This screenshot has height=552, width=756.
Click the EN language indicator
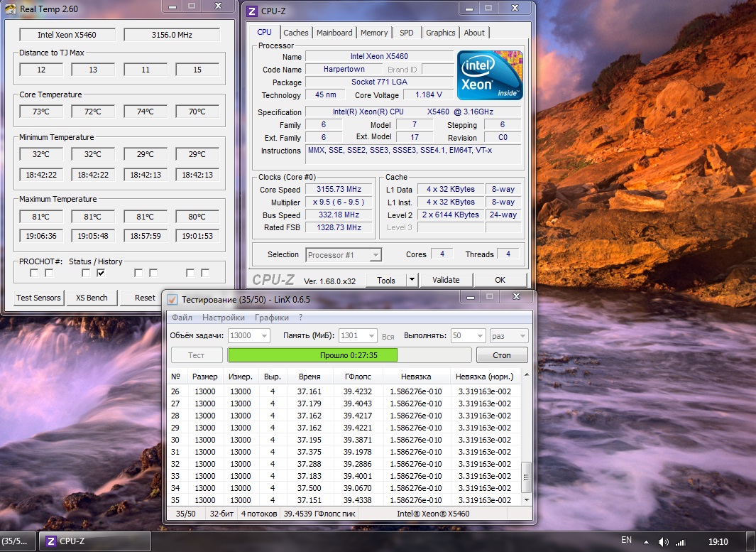626,541
